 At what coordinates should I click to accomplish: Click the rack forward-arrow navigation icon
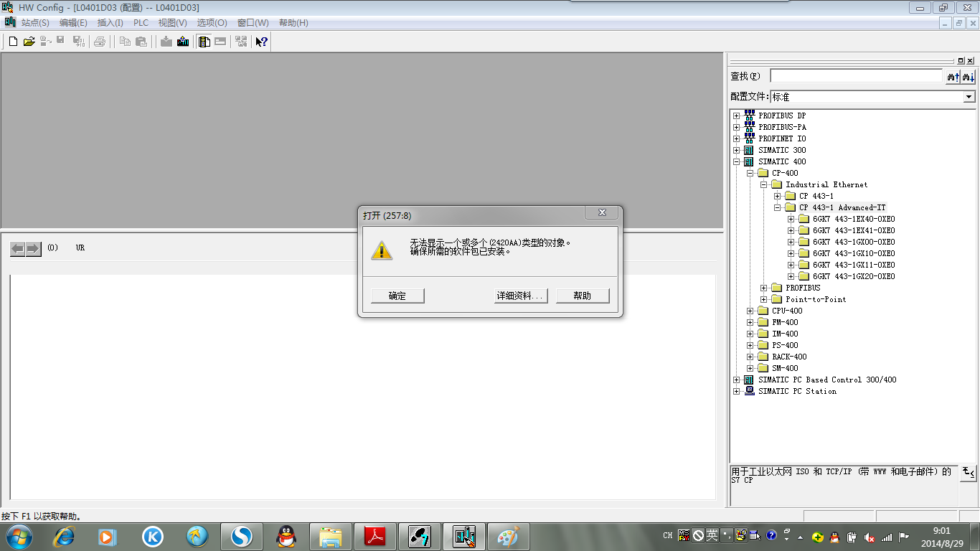point(34,249)
